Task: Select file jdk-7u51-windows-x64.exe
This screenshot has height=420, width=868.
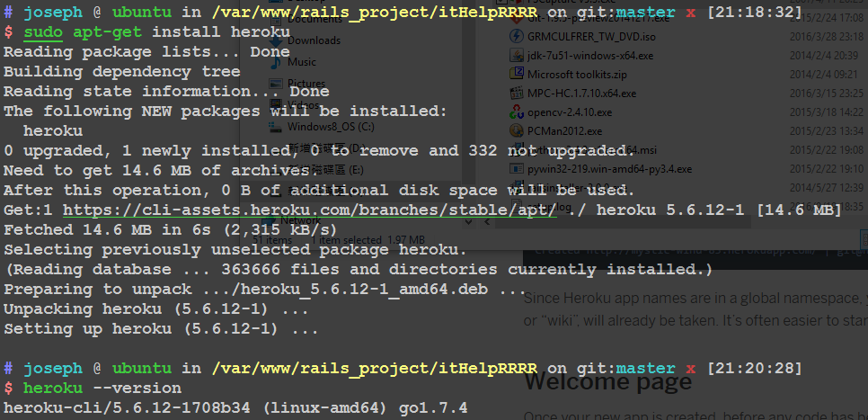Action: click(590, 56)
